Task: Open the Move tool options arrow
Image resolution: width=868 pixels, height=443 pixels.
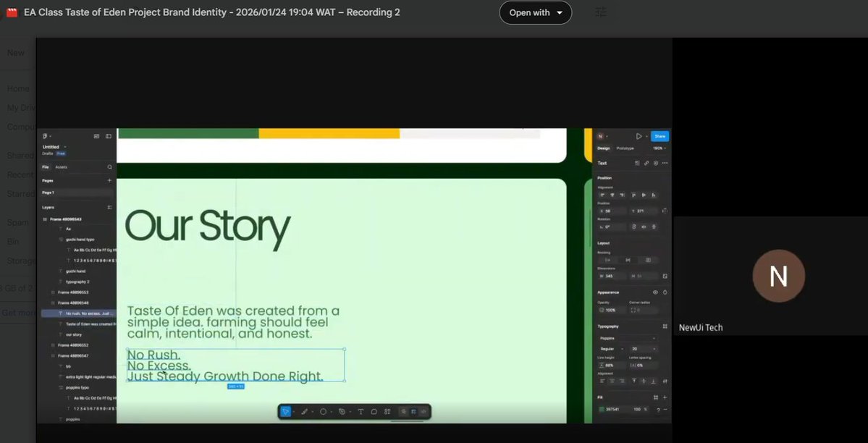Action: [293, 411]
